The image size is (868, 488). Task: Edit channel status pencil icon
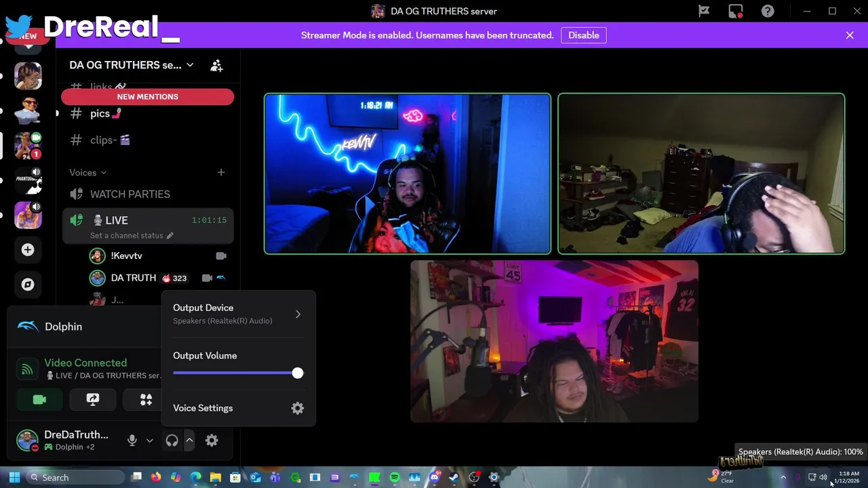(170, 235)
